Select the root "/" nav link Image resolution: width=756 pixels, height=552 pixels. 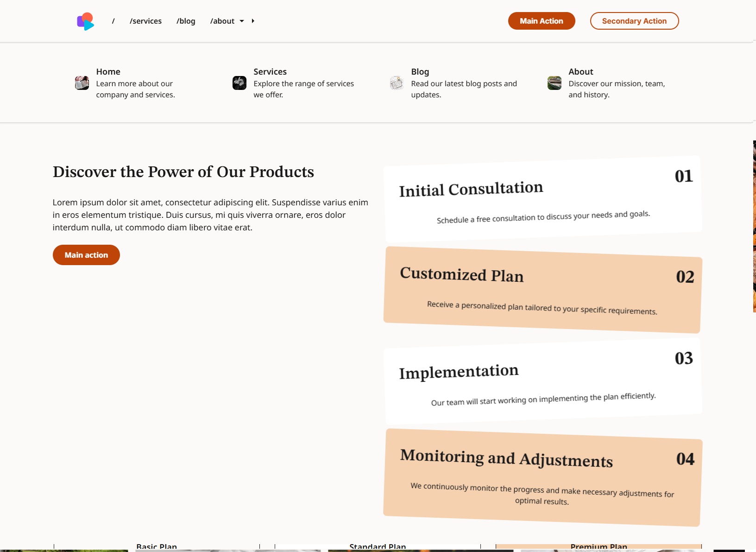coord(113,21)
